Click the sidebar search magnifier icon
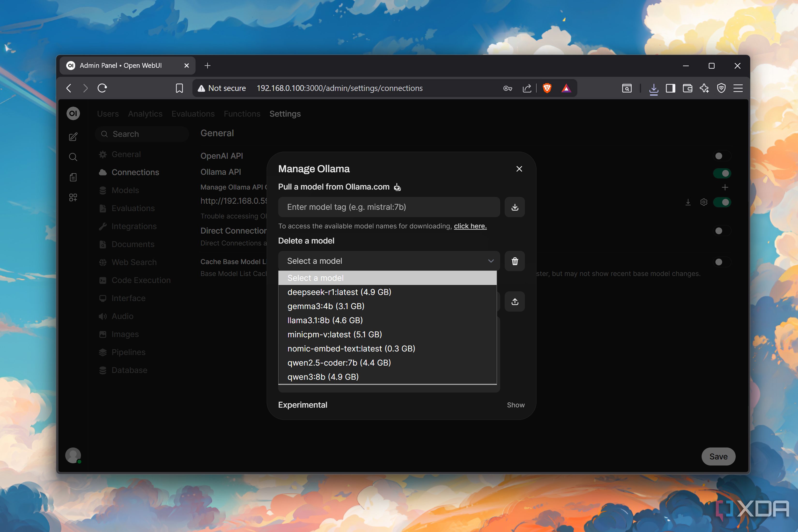798x532 pixels. pyautogui.click(x=73, y=157)
